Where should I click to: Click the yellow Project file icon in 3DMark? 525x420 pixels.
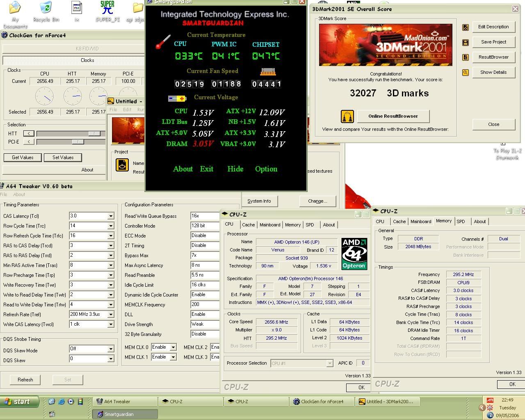pos(122,165)
